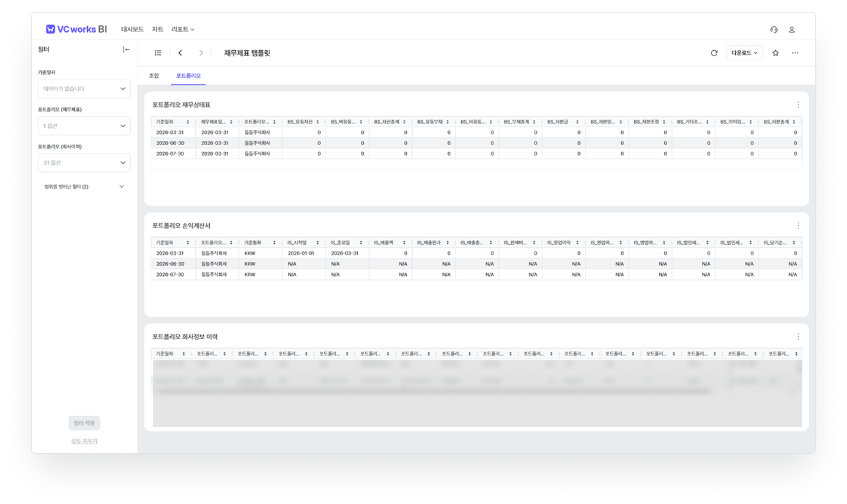
Task: Go to the previous report arrow
Action: pyautogui.click(x=180, y=53)
